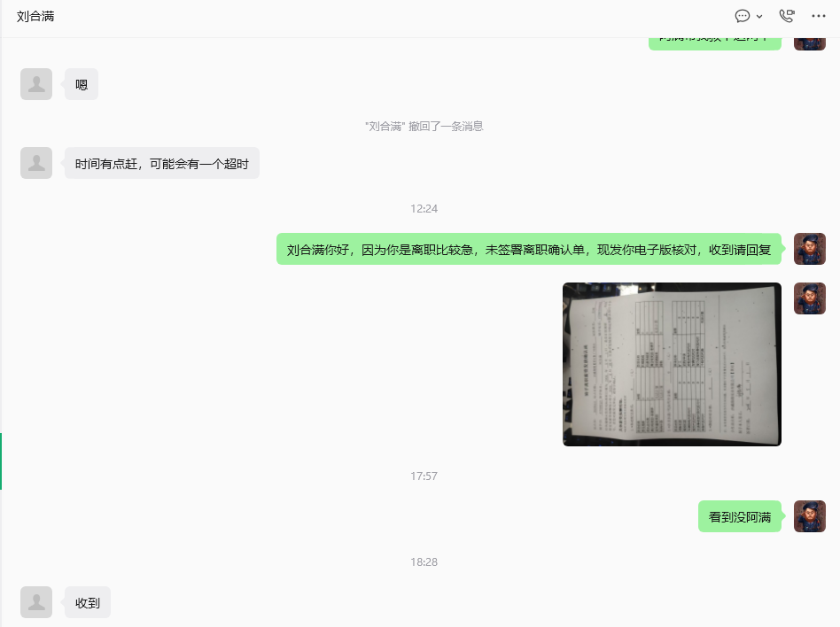Screen dimensions: 840x627
Task: Open the chat message bubble icon in header
Action: pyautogui.click(x=742, y=16)
